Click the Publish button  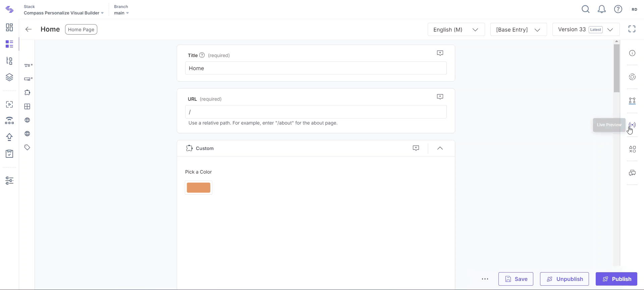tap(616, 279)
